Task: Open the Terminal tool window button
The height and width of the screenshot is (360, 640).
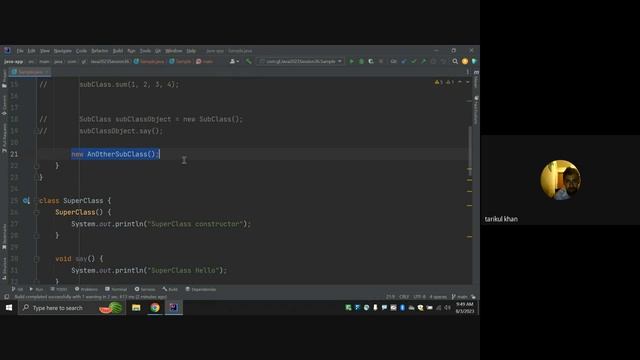Action: point(116,289)
